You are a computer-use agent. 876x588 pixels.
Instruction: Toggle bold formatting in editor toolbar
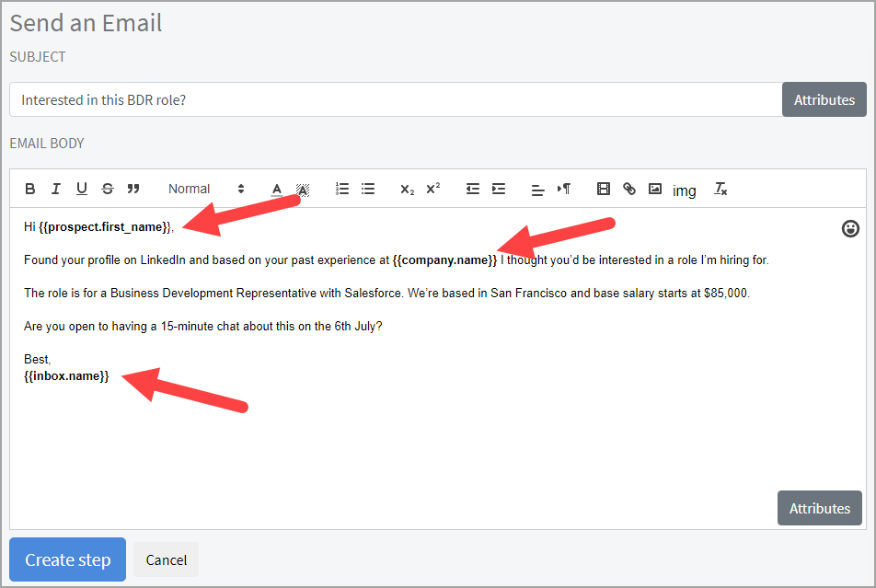(x=30, y=189)
